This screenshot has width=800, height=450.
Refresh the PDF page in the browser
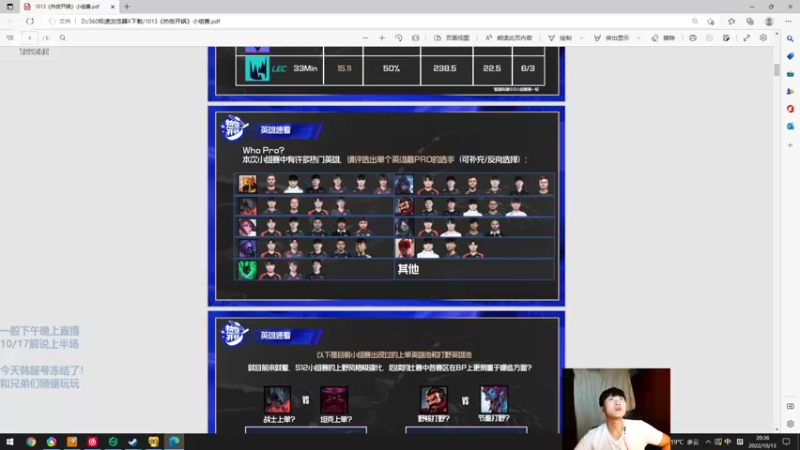click(30, 21)
